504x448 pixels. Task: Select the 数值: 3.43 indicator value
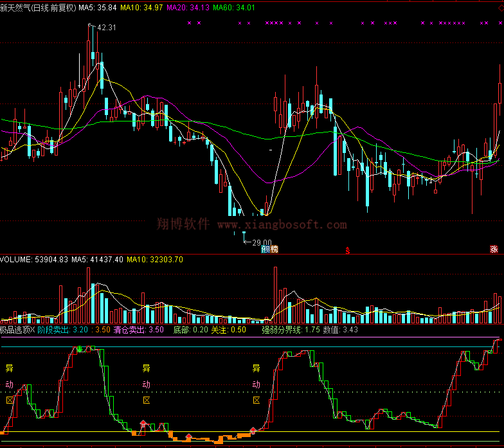click(340, 330)
